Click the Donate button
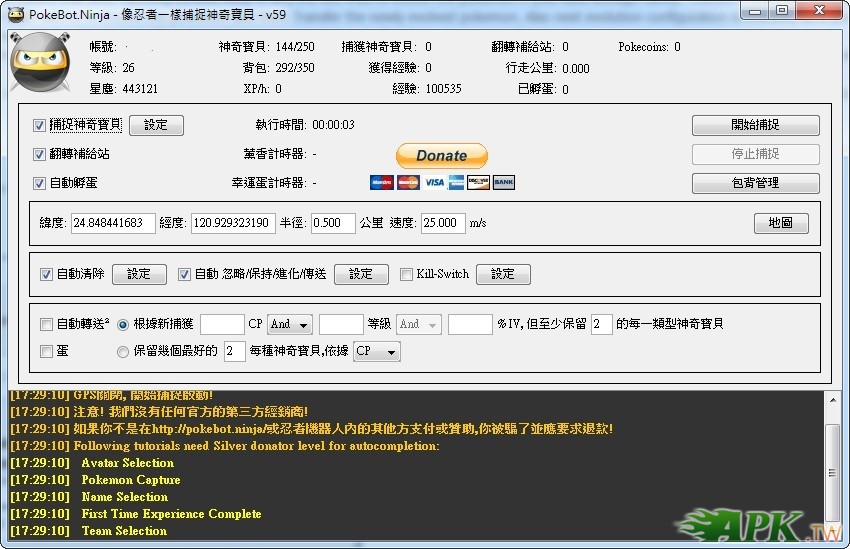850x549 pixels. pos(442,156)
